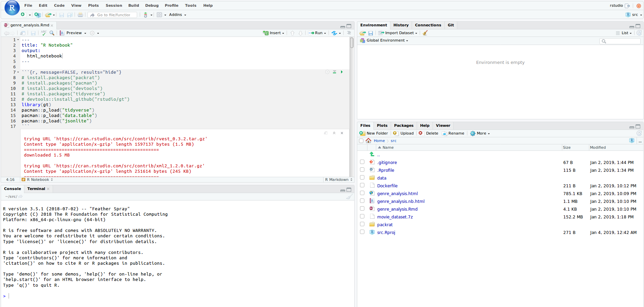Check the box beside data folder

[362, 178]
